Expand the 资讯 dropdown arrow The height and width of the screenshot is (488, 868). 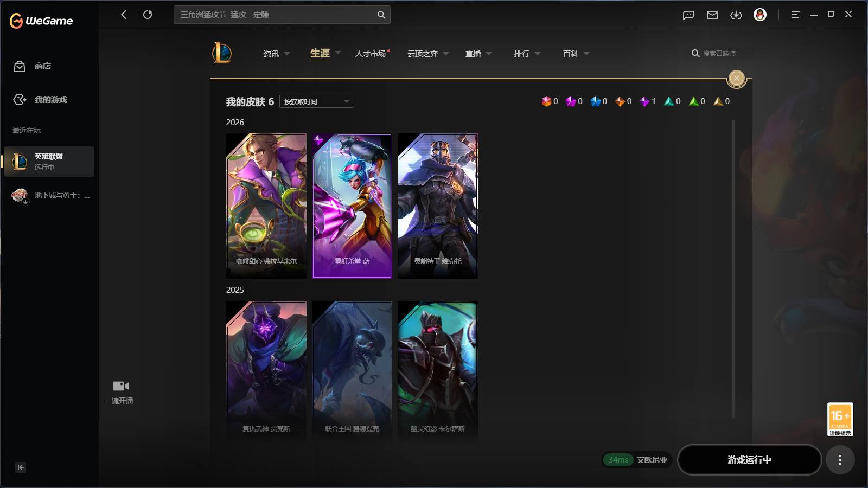(287, 54)
